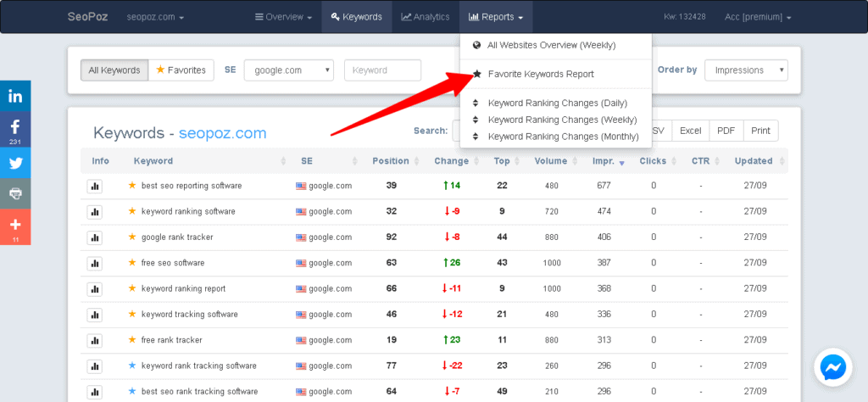Open the chart info for google rank tracker

[95, 237]
